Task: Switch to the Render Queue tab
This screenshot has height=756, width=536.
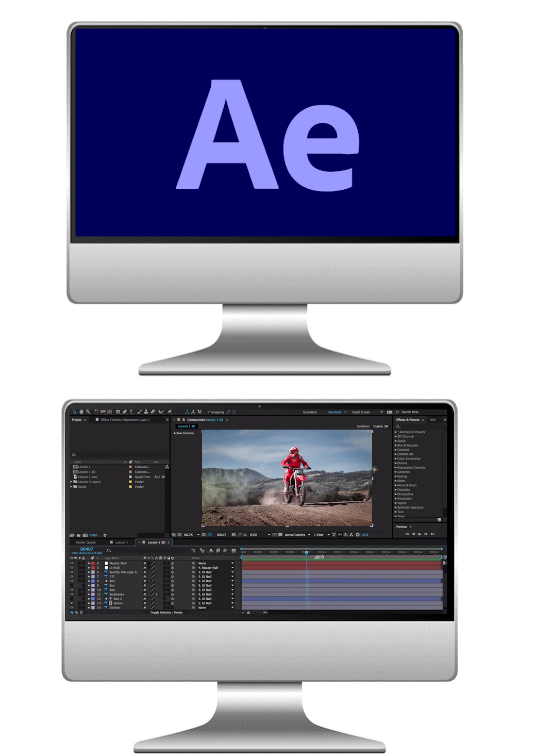Action: pyautogui.click(x=86, y=543)
